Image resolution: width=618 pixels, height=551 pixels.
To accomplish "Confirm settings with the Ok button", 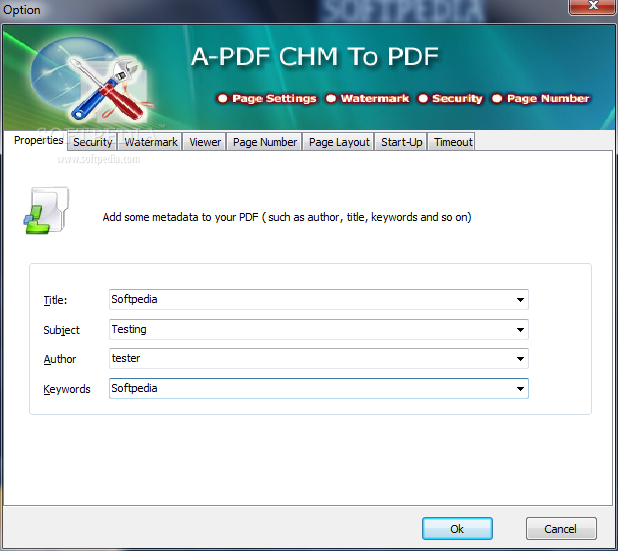I will tap(457, 529).
